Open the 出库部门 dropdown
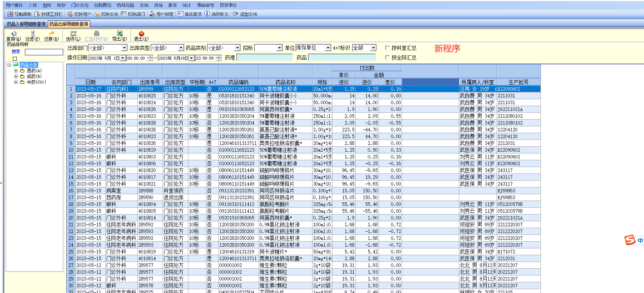Viewport: 644px width, 293px height. tap(124, 48)
